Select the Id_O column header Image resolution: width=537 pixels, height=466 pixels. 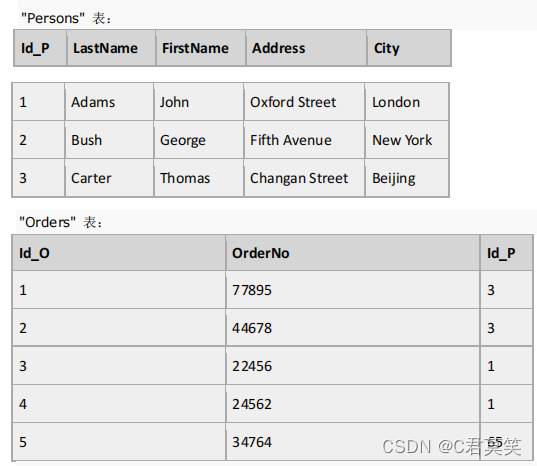(x=119, y=253)
